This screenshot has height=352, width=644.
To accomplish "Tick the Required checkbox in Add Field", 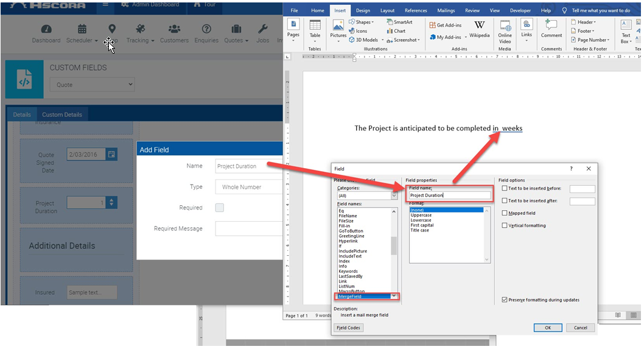I will (220, 208).
